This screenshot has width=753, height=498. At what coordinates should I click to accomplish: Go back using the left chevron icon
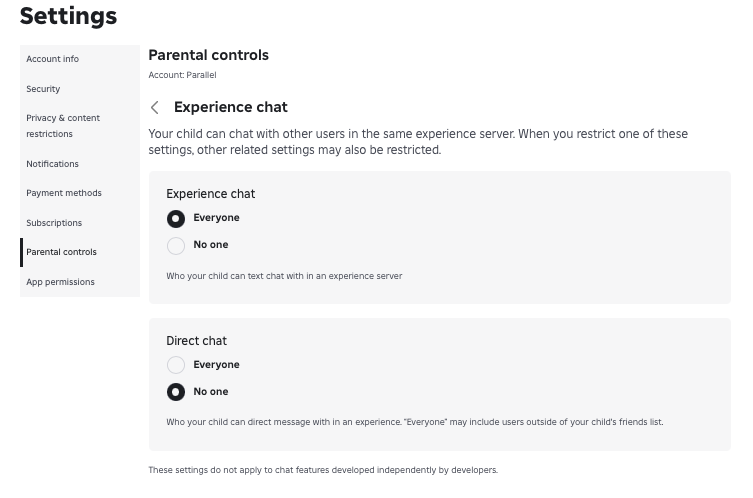point(155,108)
